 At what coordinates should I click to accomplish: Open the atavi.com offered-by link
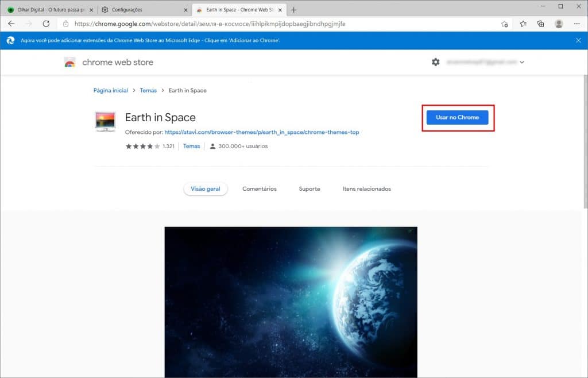point(262,132)
